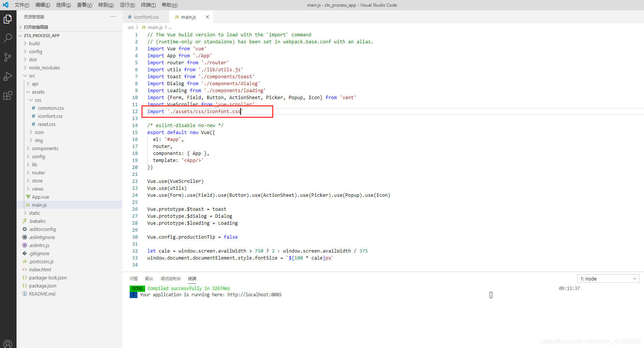Viewport: 644px width, 348px height.
Task: Expand the dist folder
Action: point(33,59)
